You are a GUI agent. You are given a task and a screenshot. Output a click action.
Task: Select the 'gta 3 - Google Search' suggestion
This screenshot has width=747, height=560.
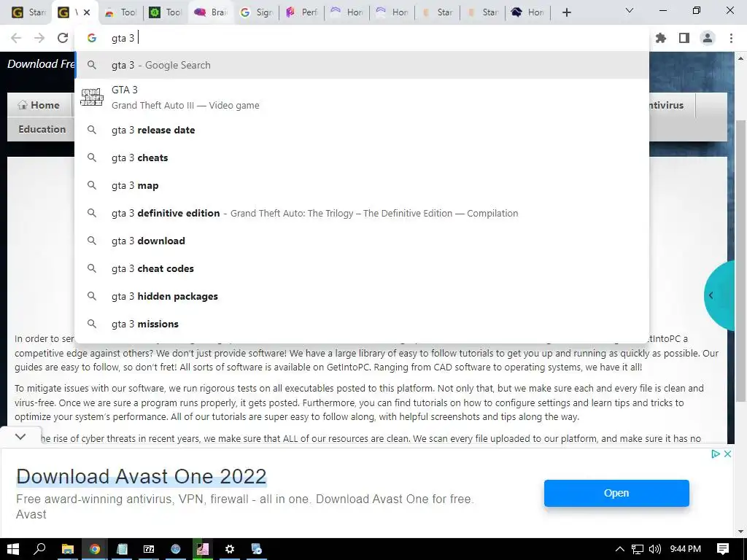click(362, 65)
